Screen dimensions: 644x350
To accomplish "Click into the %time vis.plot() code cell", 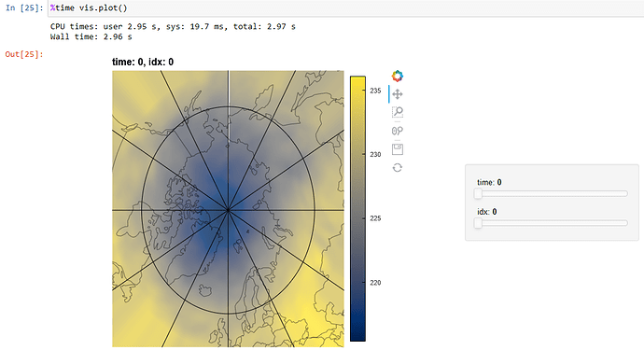I will (x=346, y=8).
